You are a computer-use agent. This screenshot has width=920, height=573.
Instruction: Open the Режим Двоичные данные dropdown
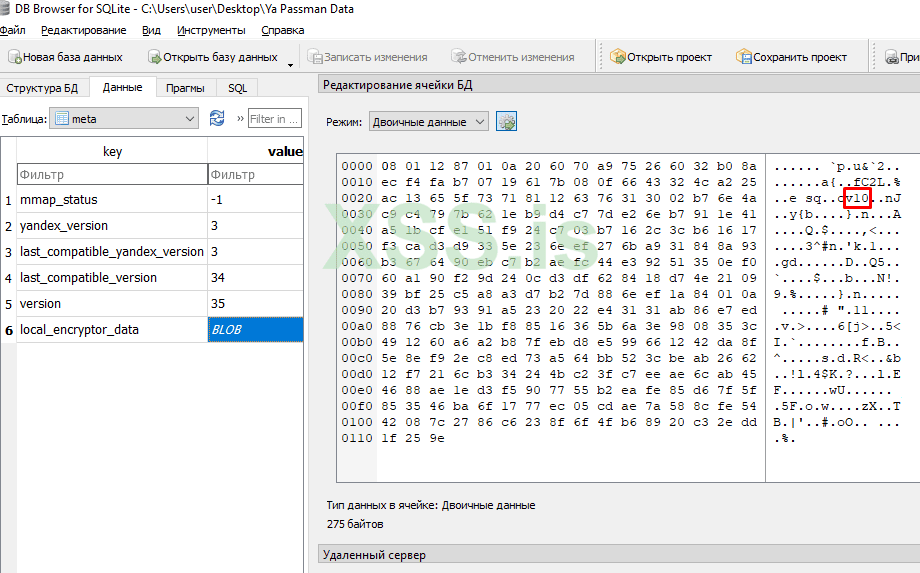(x=428, y=122)
